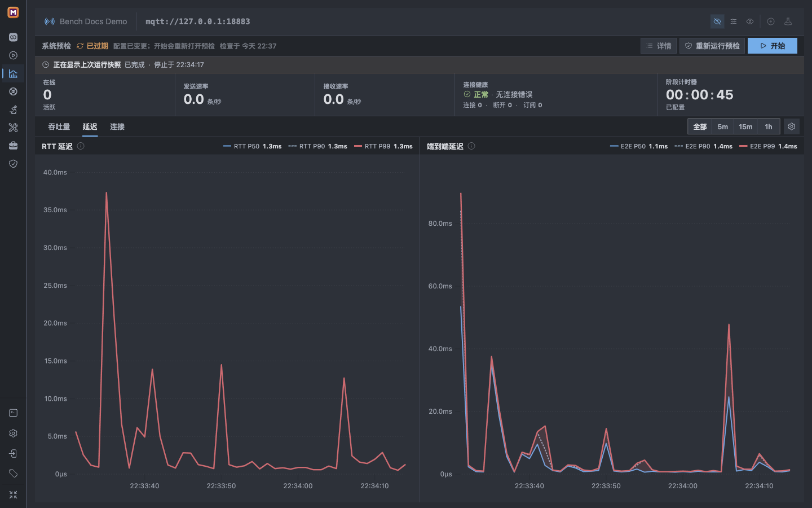Open chart settings gear next to 1h
Screen dimensions: 812x508
tap(792, 126)
